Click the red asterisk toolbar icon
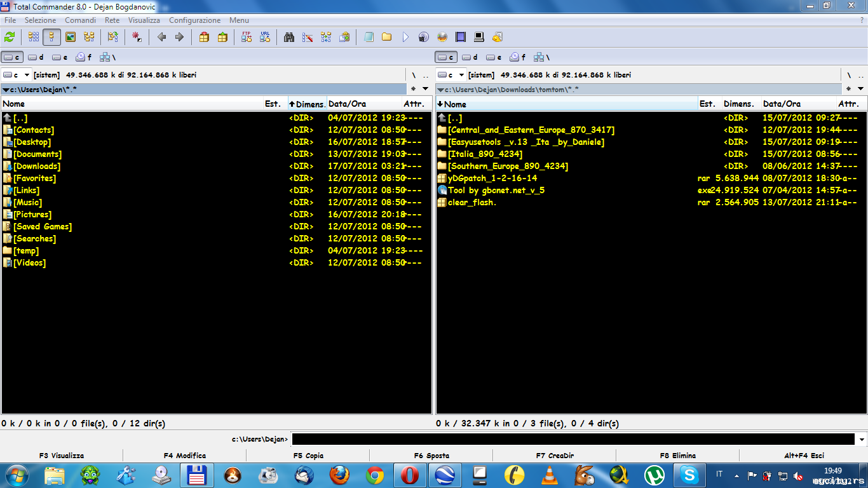The image size is (868, 488). point(137,37)
